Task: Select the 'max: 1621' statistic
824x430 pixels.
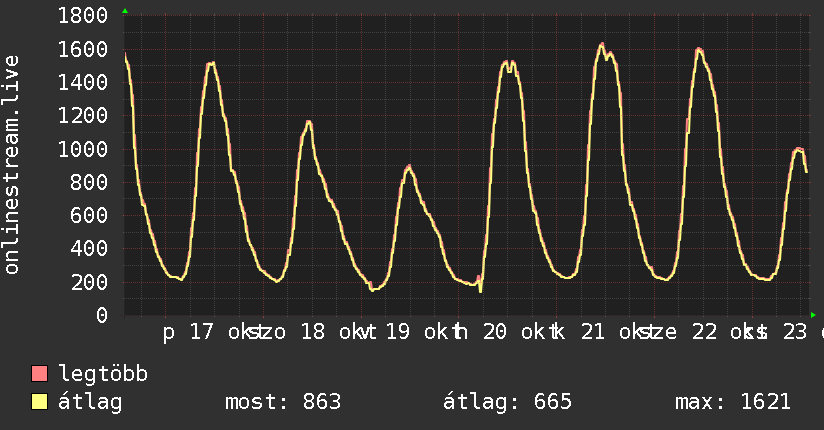Action: [733, 402]
